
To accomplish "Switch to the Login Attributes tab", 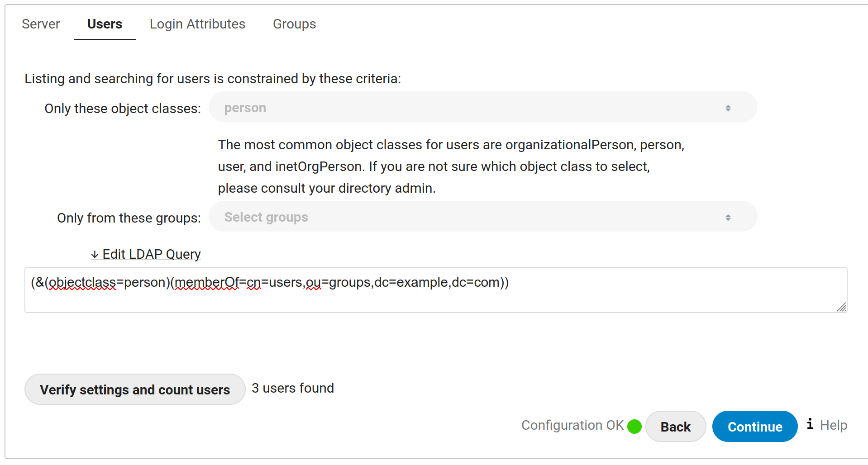I will (x=197, y=24).
